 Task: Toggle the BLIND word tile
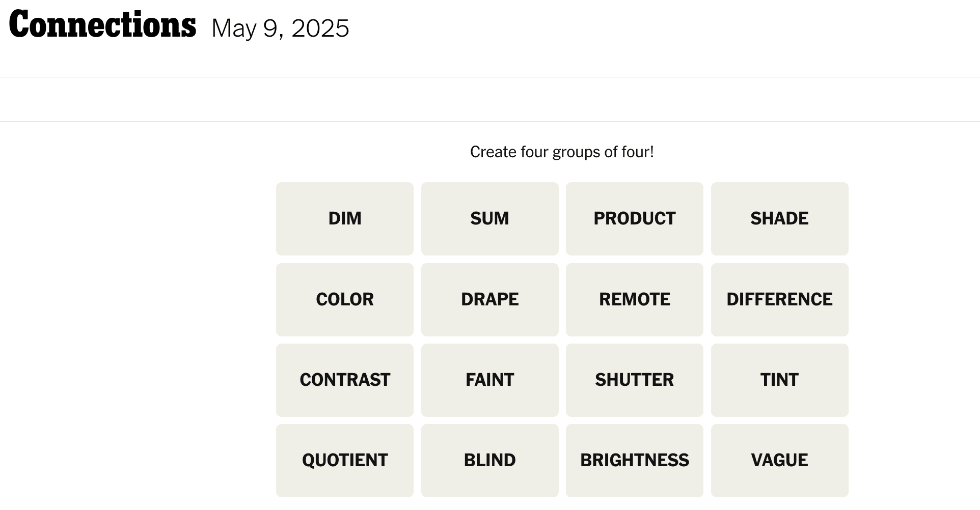[x=489, y=460]
